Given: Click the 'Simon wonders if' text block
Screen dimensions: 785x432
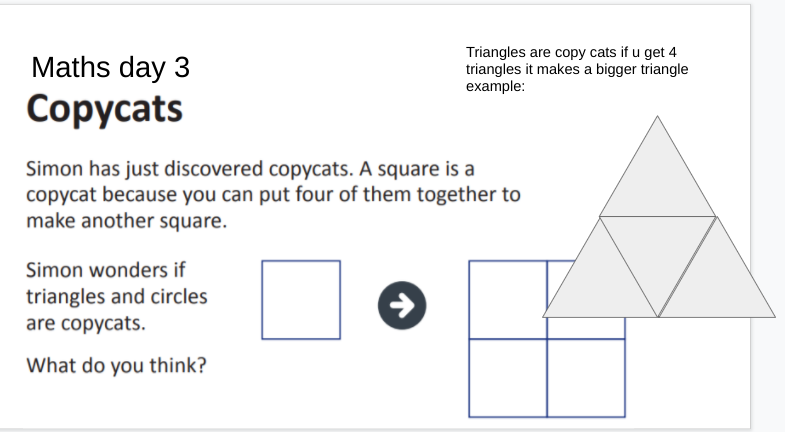Looking at the screenshot, I should point(117,296).
